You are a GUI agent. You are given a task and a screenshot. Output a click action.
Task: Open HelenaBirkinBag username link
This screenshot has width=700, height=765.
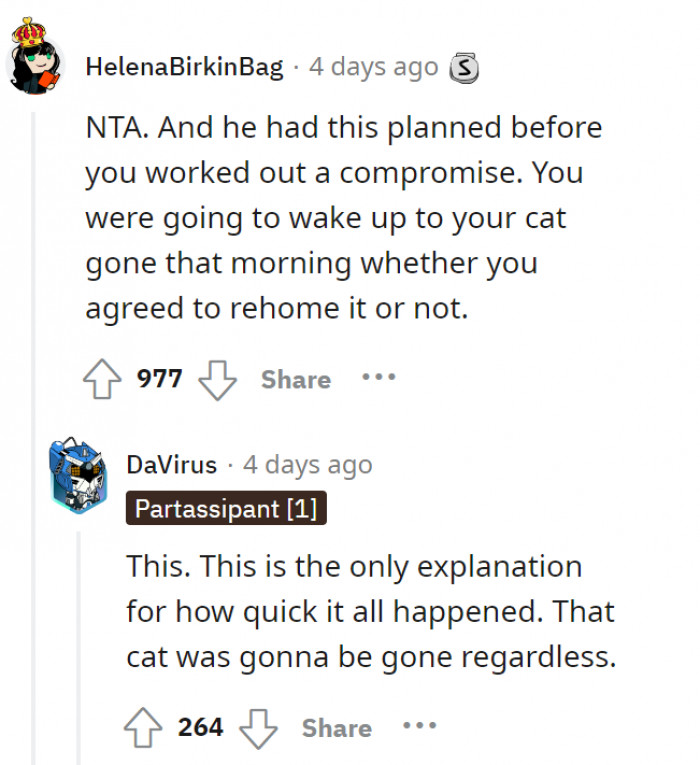186,68
